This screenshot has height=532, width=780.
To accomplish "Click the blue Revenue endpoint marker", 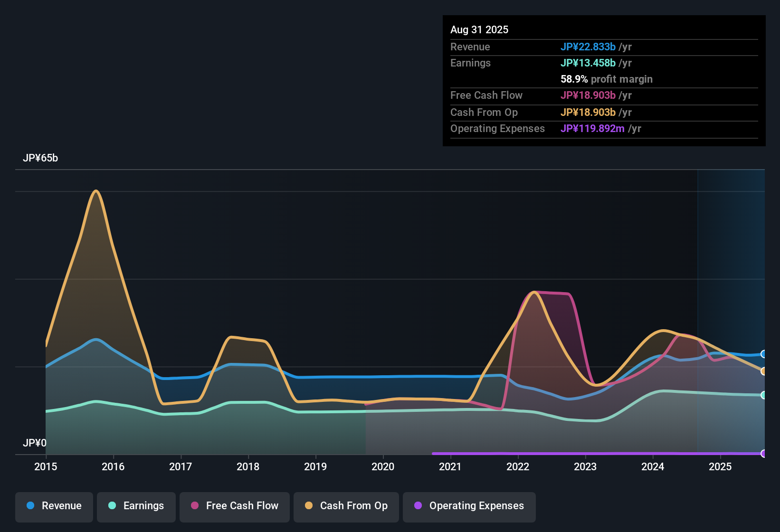I will click(764, 354).
